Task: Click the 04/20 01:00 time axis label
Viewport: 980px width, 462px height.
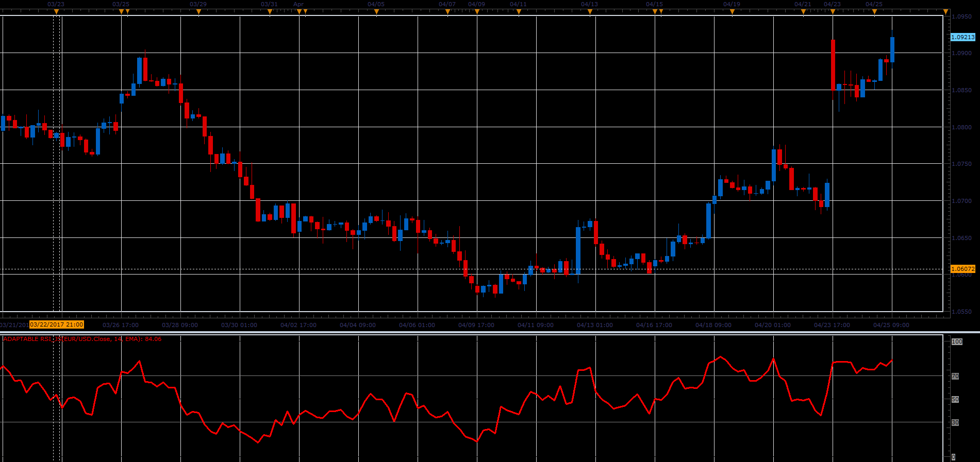Action: click(x=773, y=325)
